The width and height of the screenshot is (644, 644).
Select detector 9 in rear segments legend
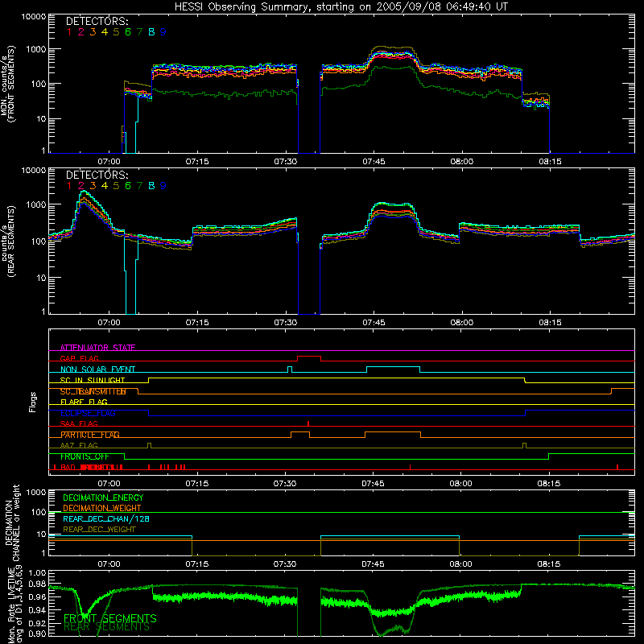click(x=163, y=186)
